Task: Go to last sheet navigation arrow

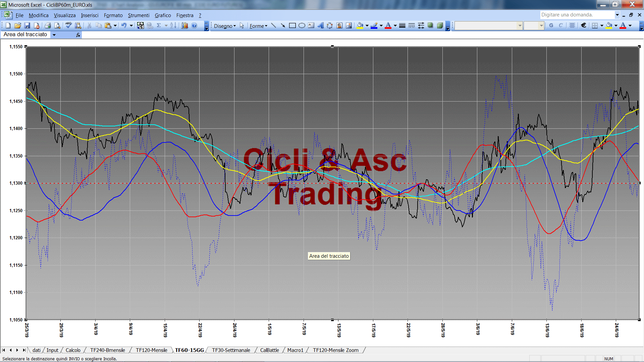Action: [x=24, y=350]
